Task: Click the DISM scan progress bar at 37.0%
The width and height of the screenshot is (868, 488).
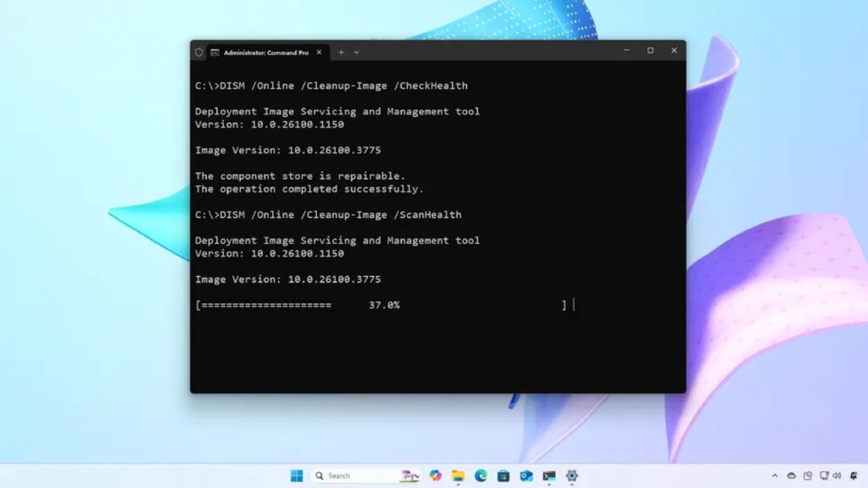Action: pos(381,305)
